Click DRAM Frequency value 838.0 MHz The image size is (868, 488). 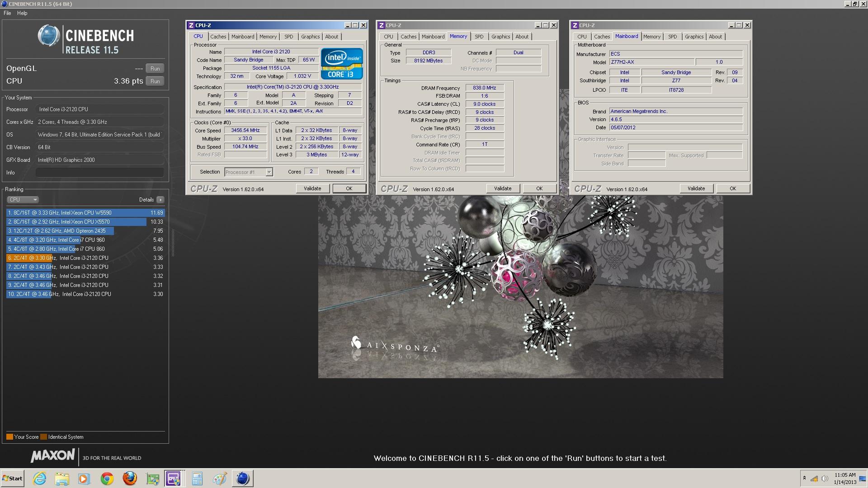coord(484,88)
